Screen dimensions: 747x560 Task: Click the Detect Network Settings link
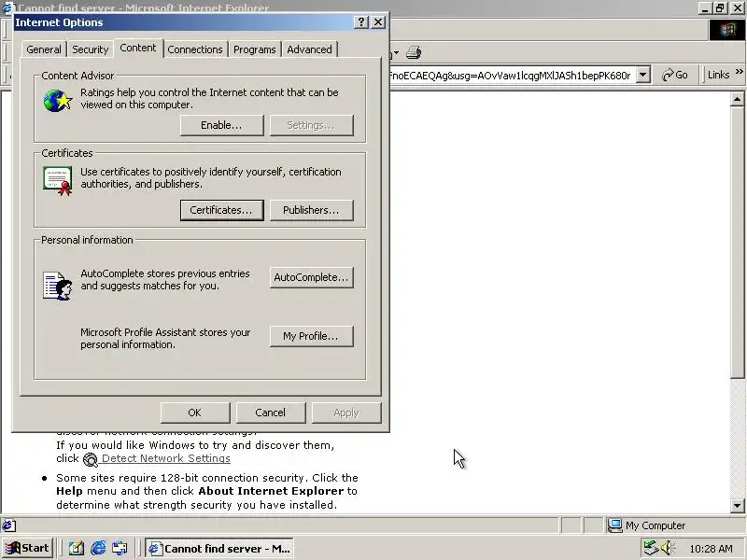pyautogui.click(x=166, y=458)
